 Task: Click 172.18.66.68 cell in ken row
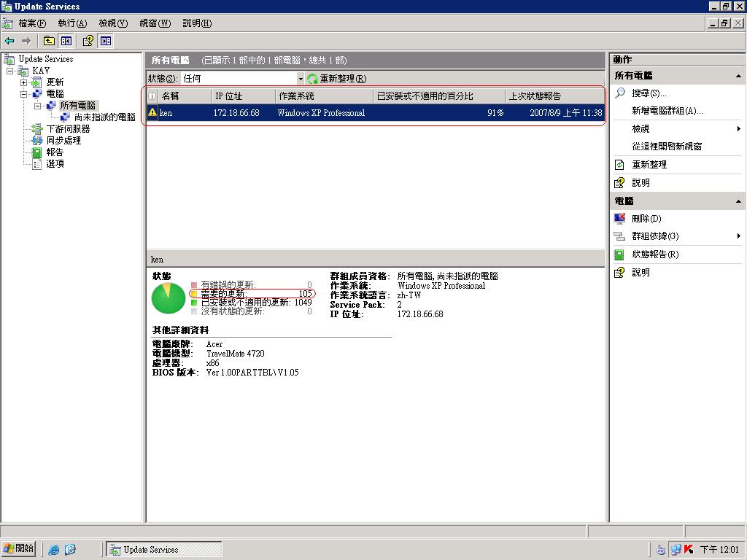236,113
